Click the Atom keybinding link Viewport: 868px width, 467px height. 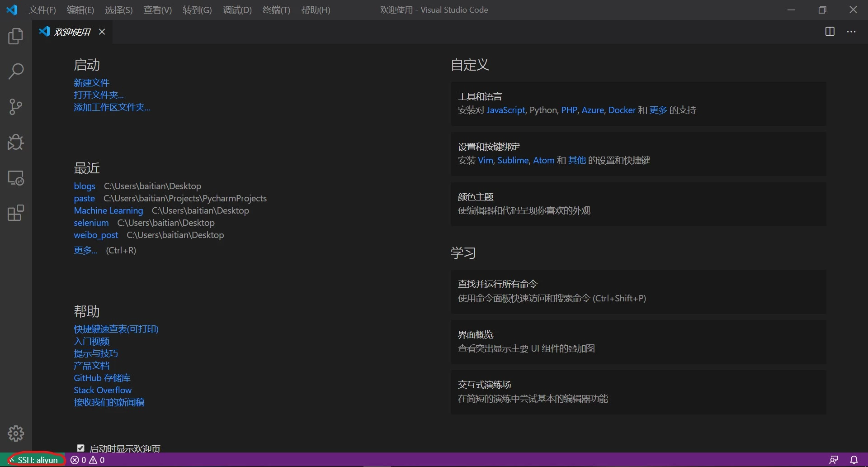point(544,160)
